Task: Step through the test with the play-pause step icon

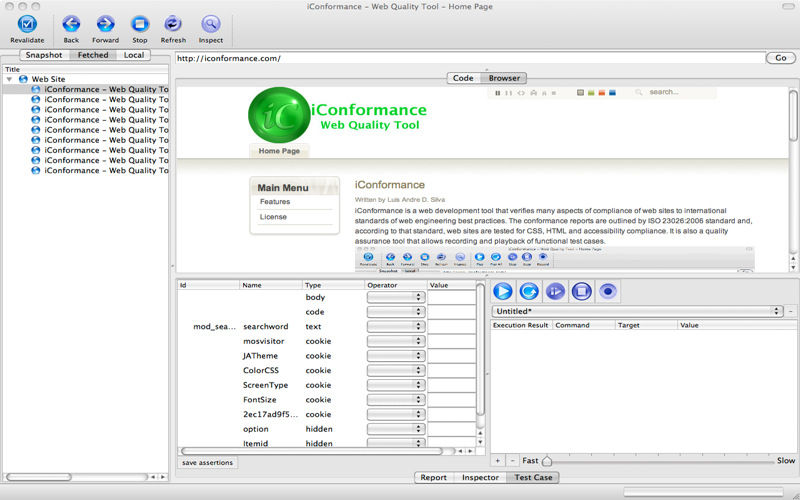Action: [x=555, y=291]
